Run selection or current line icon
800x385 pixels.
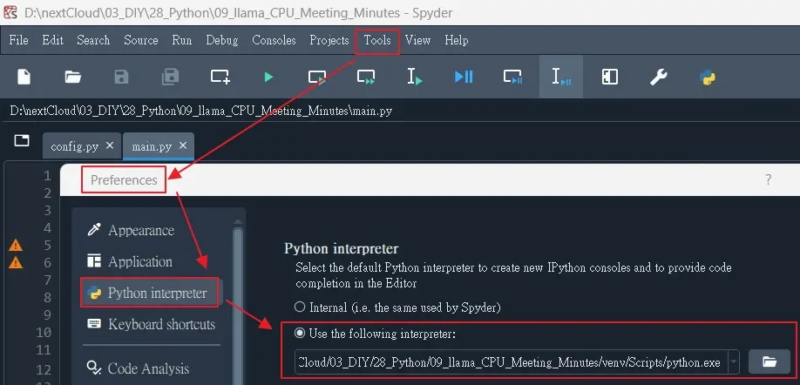(x=415, y=77)
